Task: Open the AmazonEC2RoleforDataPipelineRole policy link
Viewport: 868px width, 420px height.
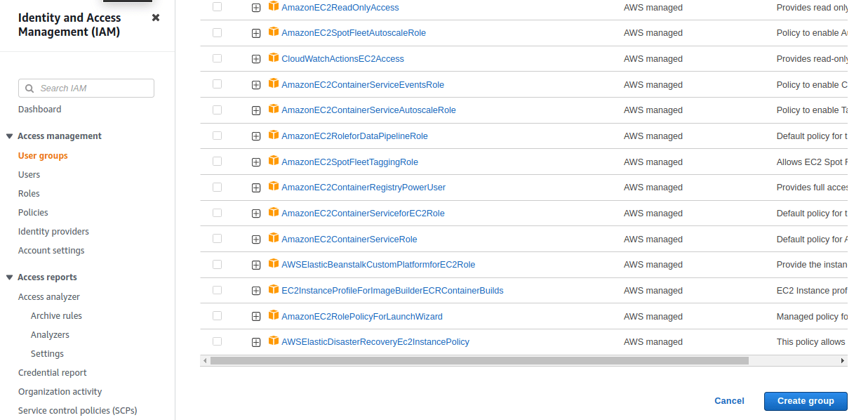Action: click(354, 136)
